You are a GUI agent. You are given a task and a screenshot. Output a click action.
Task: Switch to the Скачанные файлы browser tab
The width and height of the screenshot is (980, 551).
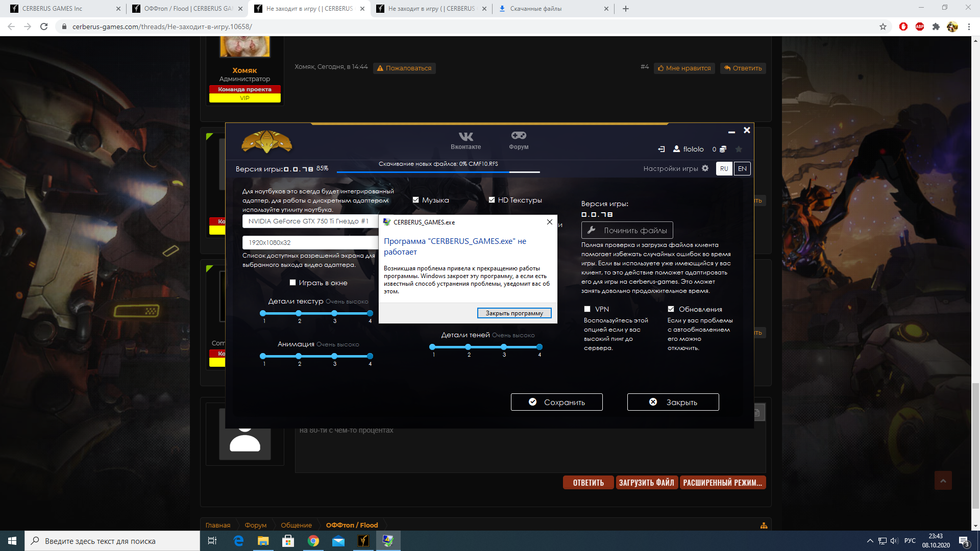535,9
